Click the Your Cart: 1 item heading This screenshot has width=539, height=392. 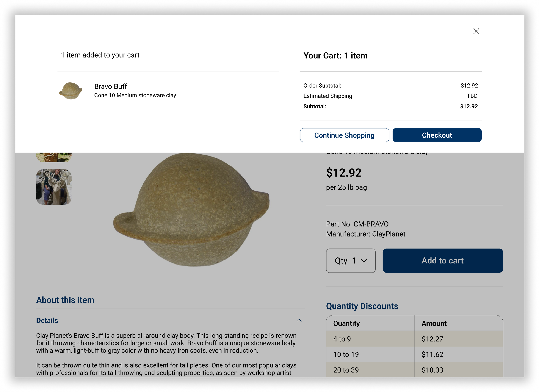pos(335,56)
